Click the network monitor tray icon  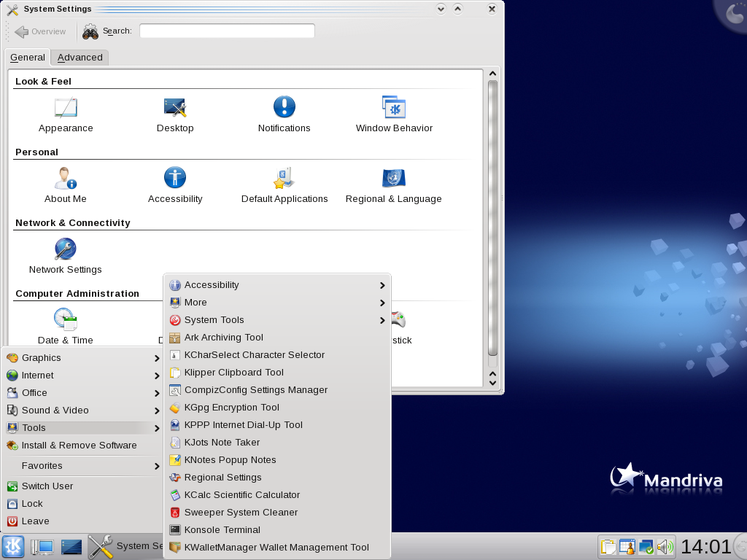pos(646,547)
